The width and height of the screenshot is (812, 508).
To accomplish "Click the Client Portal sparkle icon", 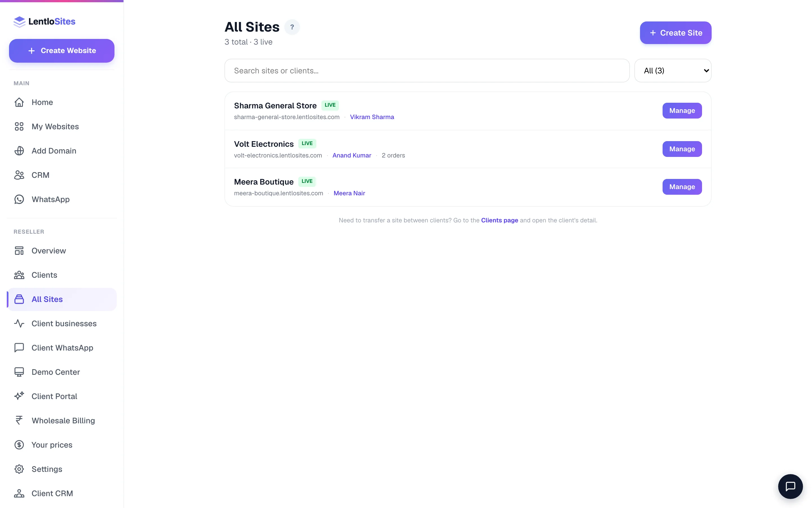I will point(19,396).
